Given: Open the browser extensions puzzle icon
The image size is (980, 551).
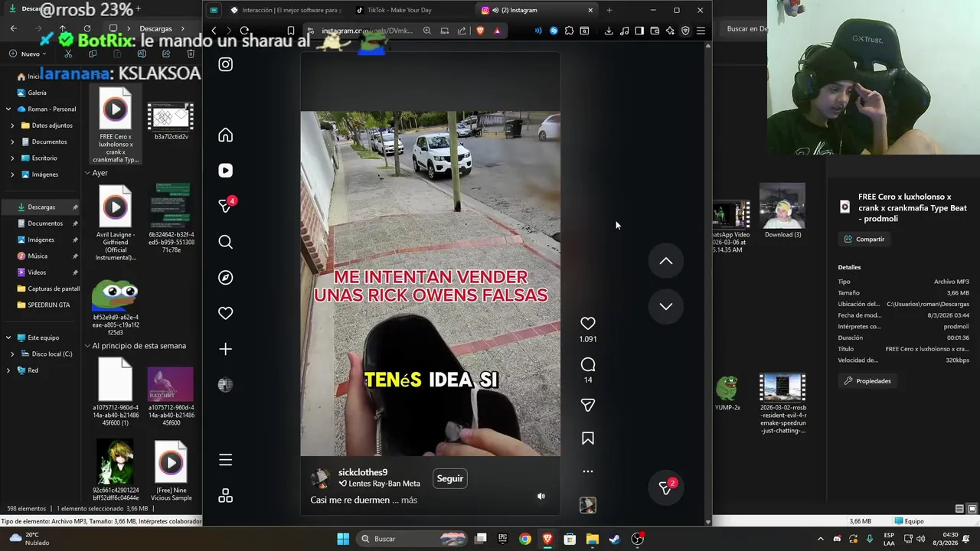Looking at the screenshot, I should coord(569,31).
